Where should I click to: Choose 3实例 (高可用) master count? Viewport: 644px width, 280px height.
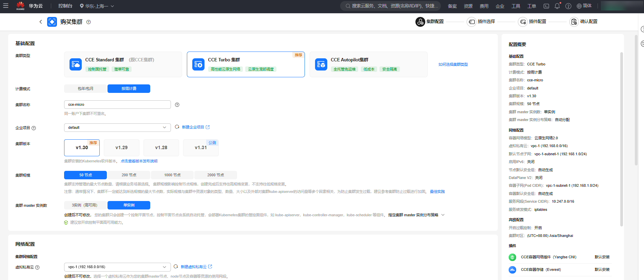pos(85,205)
